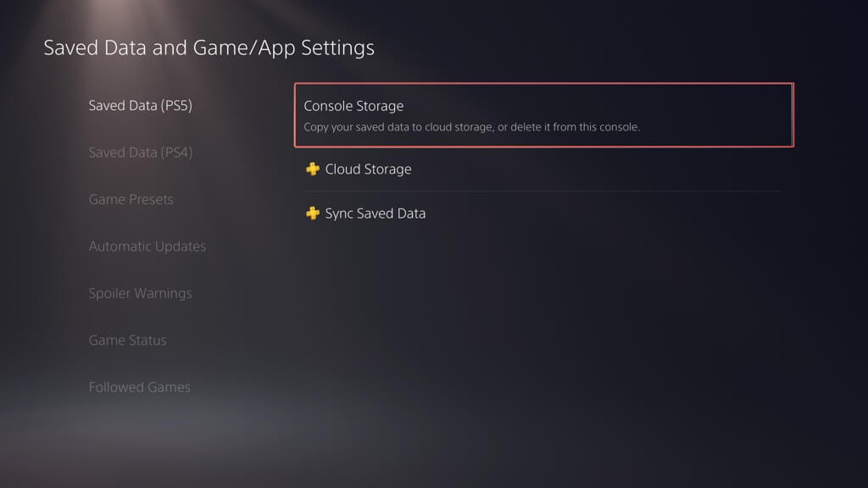This screenshot has height=488, width=868.
Task: Select the Sync Saved Data label
Action: (x=376, y=213)
